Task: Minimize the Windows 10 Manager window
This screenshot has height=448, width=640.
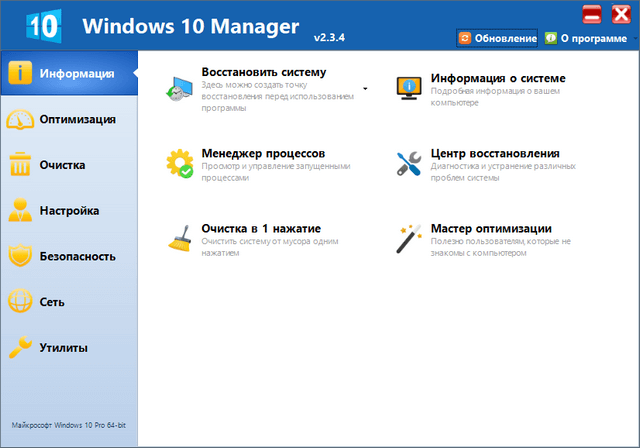Action: [591, 14]
